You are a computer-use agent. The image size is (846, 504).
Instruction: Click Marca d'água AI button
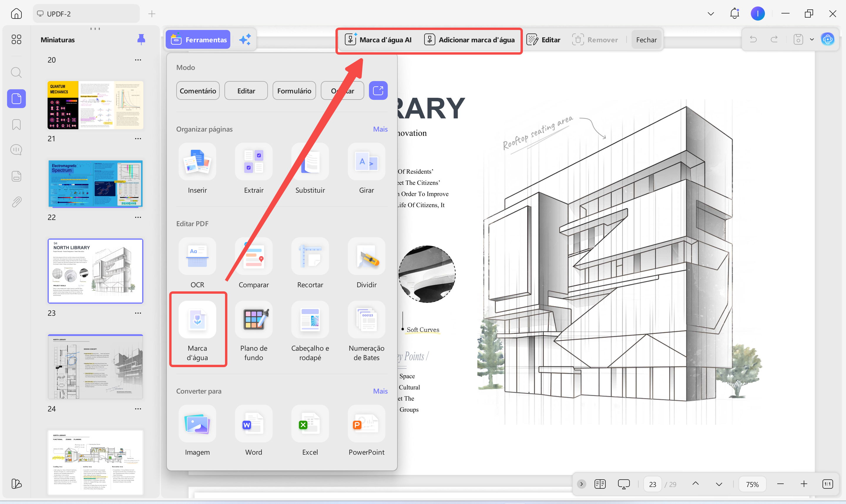(378, 40)
